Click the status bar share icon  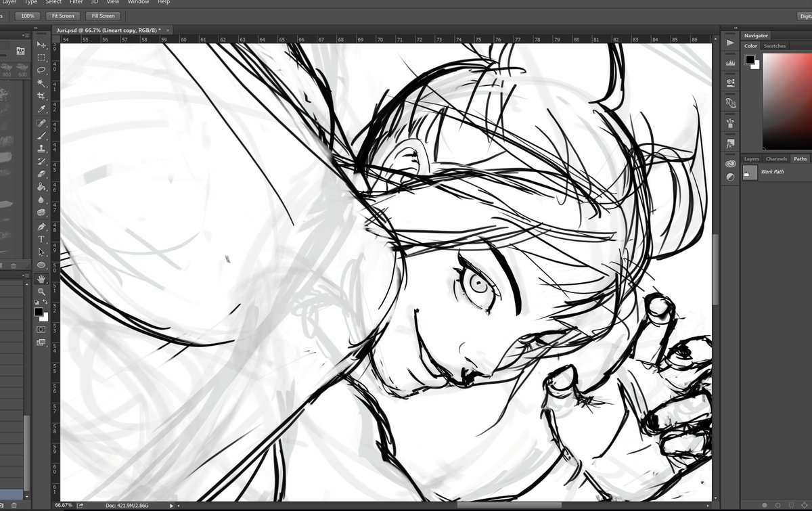[x=81, y=505]
